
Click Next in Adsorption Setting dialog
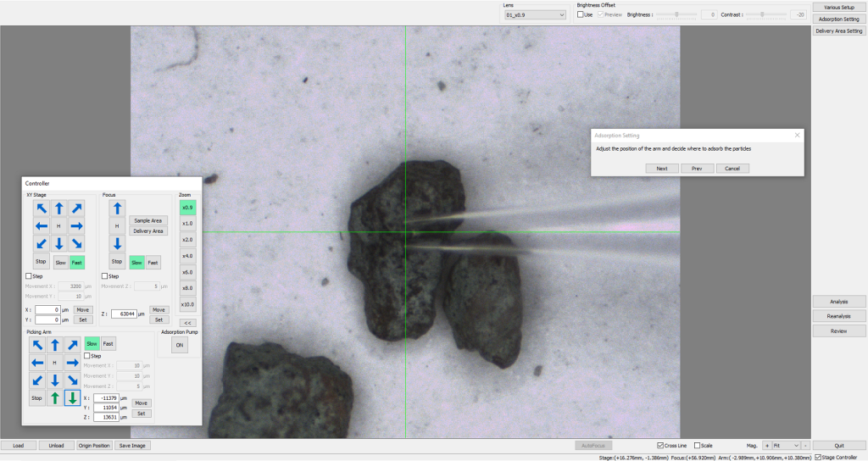(661, 168)
